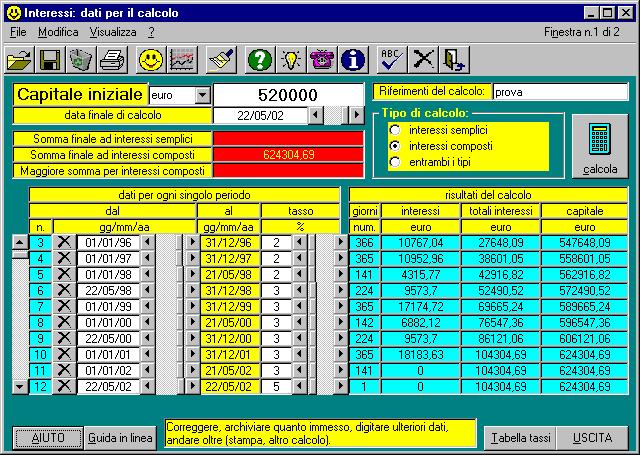Click the printer icon in toolbar
The height and width of the screenshot is (455, 640).
(111, 59)
